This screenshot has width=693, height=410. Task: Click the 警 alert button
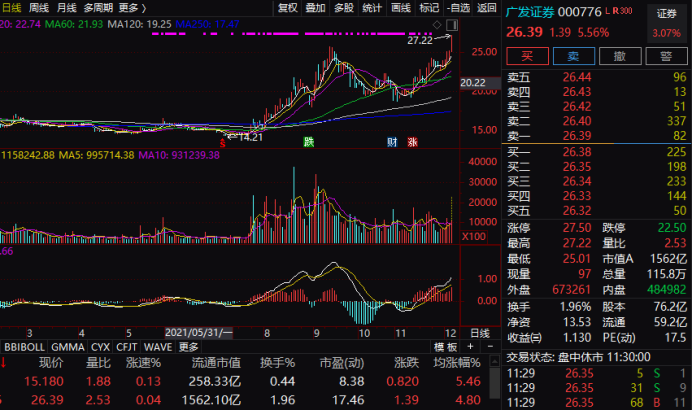666,56
